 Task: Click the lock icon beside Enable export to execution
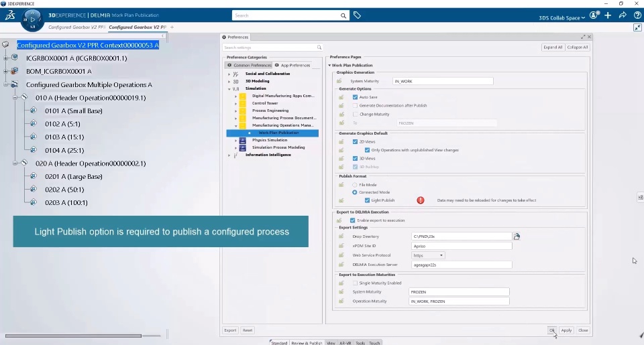coord(339,220)
